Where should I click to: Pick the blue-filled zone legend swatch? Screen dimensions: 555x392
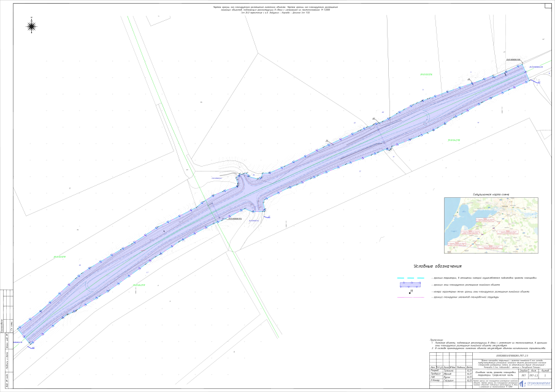point(411,285)
